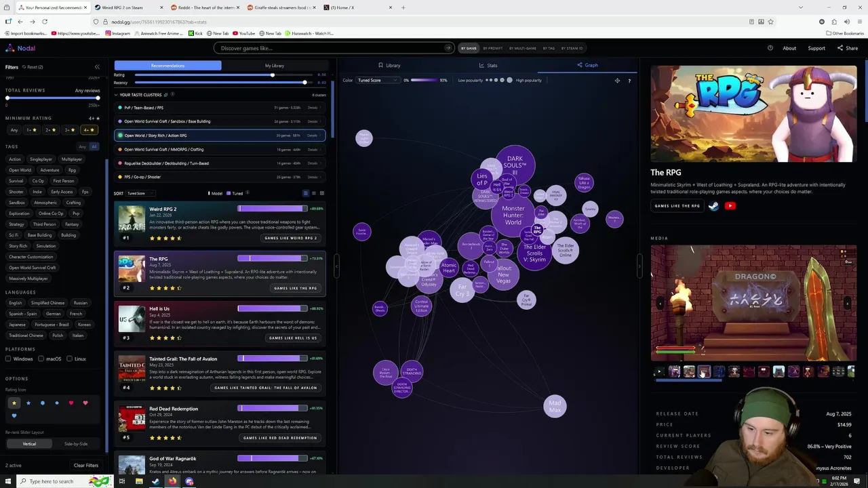Switch to the grid view icon

coord(321,193)
